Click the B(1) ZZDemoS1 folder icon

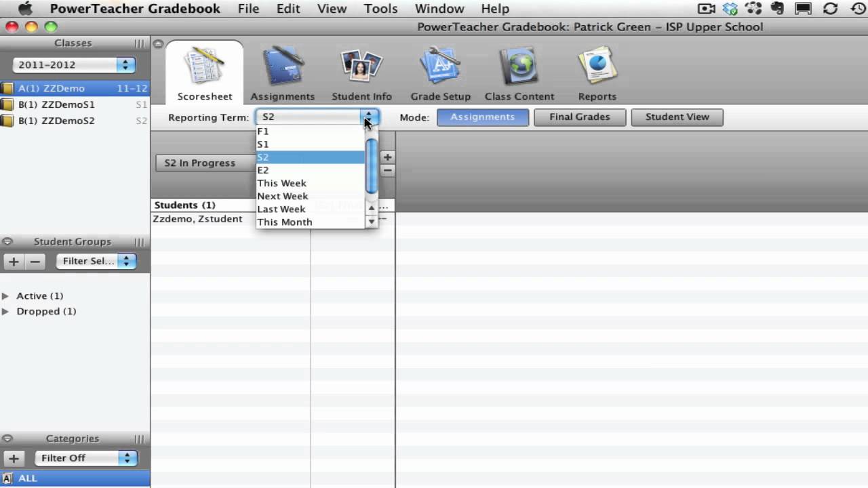(7, 104)
